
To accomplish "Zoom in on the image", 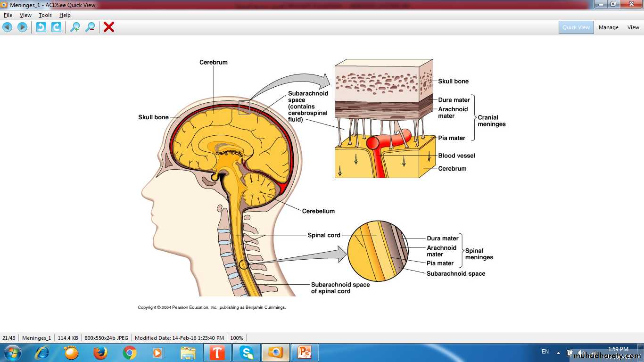I will pos(75,27).
